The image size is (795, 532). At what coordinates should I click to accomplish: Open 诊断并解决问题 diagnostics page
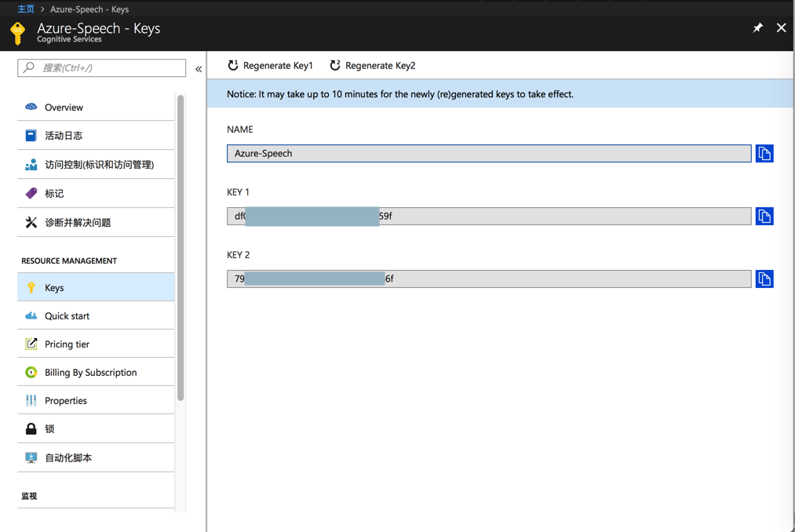[78, 223]
